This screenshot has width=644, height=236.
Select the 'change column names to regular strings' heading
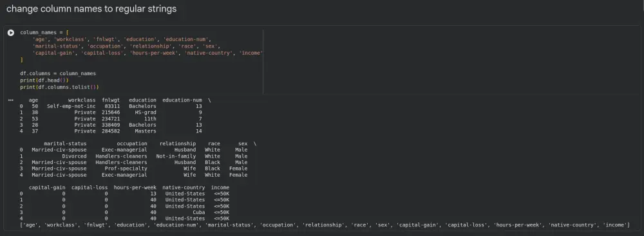pos(91,8)
